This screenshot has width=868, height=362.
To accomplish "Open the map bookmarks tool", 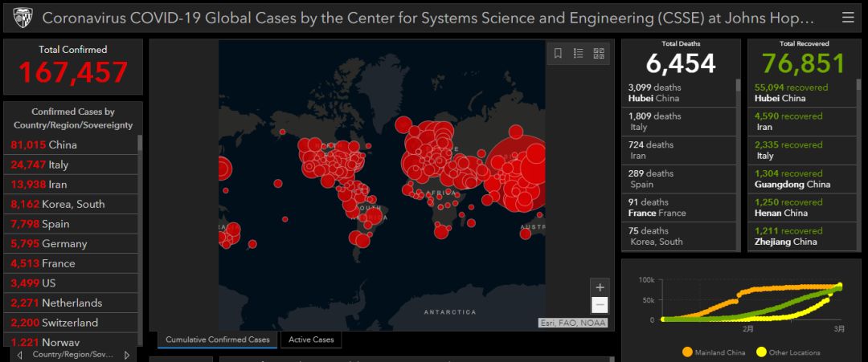I will (559, 54).
